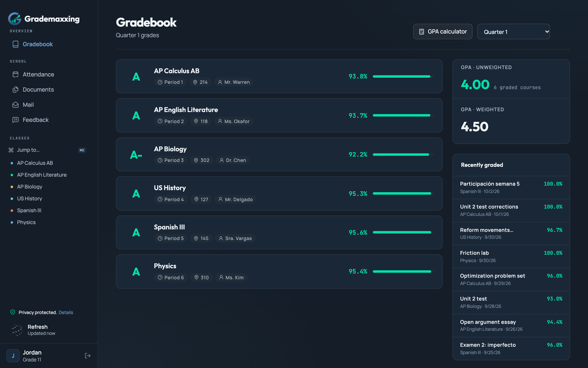The width and height of the screenshot is (588, 368).
Task: Click the Spanish III progress bar
Action: (403, 232)
